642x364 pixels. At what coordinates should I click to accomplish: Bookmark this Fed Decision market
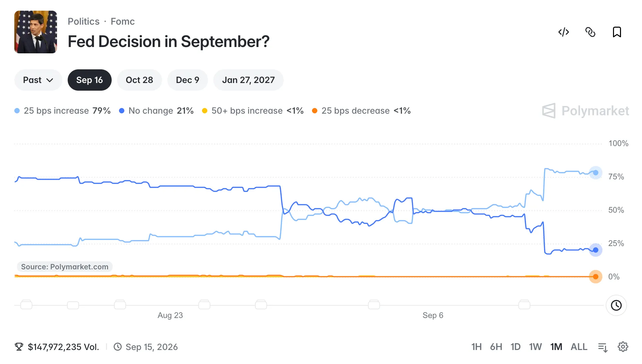tap(617, 32)
